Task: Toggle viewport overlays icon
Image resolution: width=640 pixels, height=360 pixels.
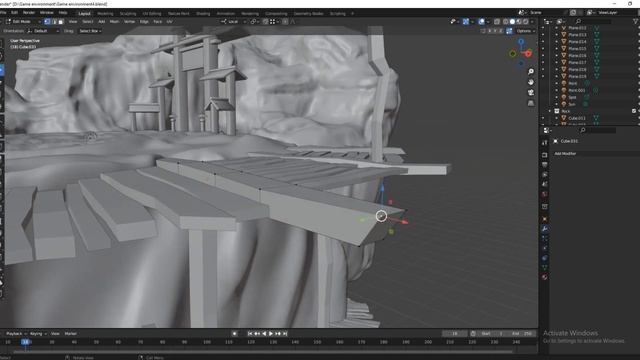Action: click(x=482, y=22)
